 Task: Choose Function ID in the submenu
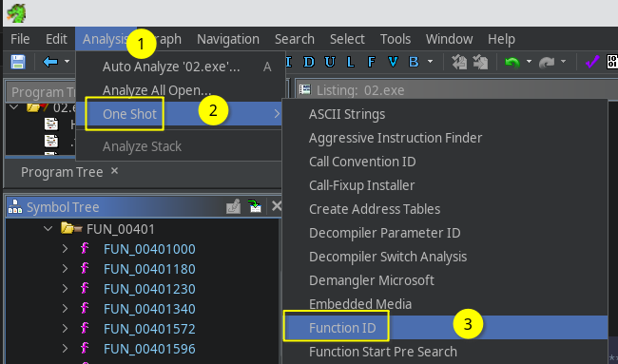pos(445,327)
